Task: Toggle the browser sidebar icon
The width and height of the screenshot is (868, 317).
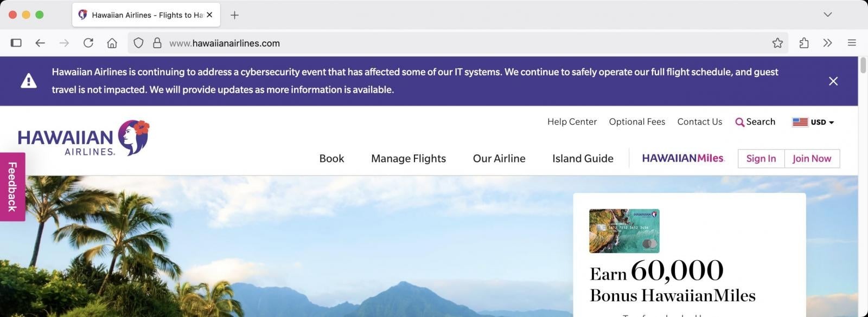Action: point(16,43)
